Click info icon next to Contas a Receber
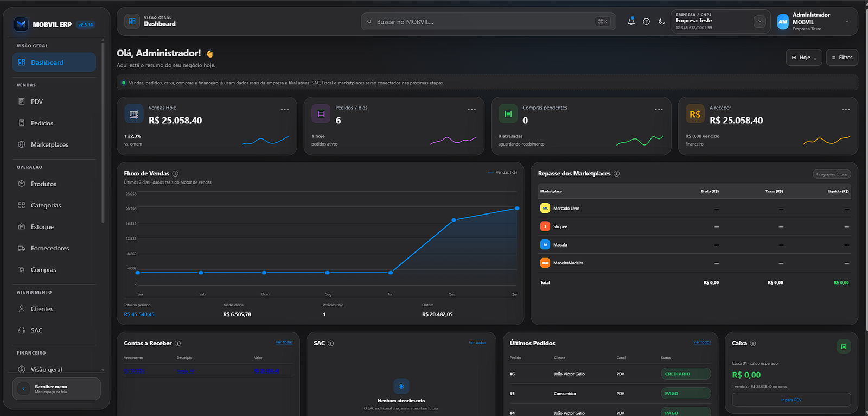 177,343
